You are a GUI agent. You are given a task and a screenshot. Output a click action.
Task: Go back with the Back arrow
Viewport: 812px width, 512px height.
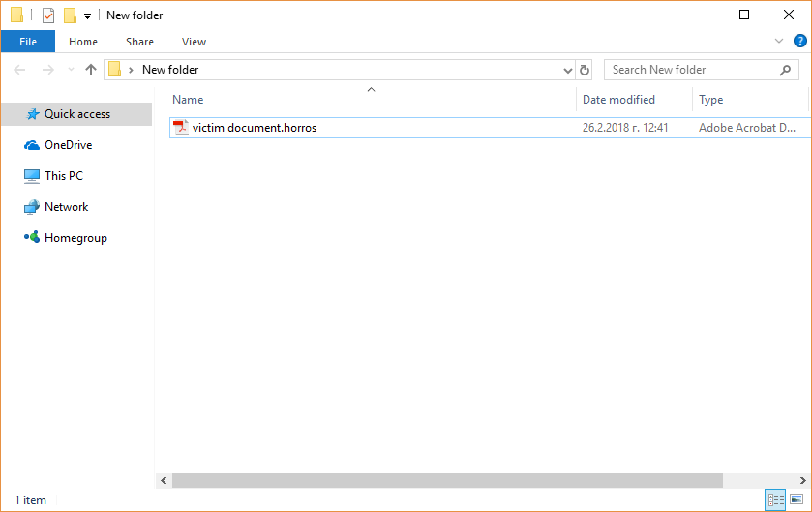[19, 70]
